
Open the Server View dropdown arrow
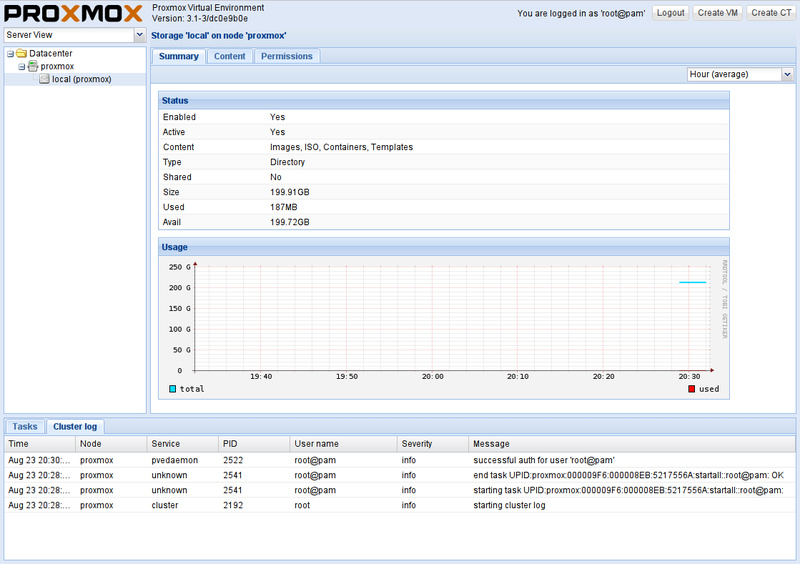(x=140, y=35)
